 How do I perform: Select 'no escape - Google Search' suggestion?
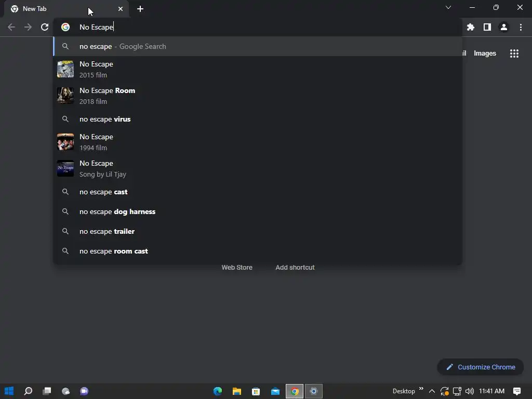click(x=258, y=46)
